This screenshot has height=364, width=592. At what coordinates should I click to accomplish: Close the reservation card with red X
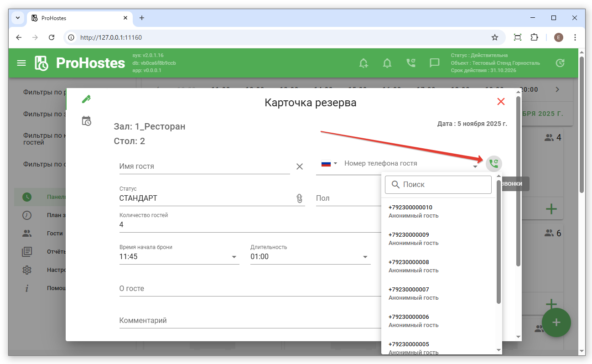[x=501, y=102]
